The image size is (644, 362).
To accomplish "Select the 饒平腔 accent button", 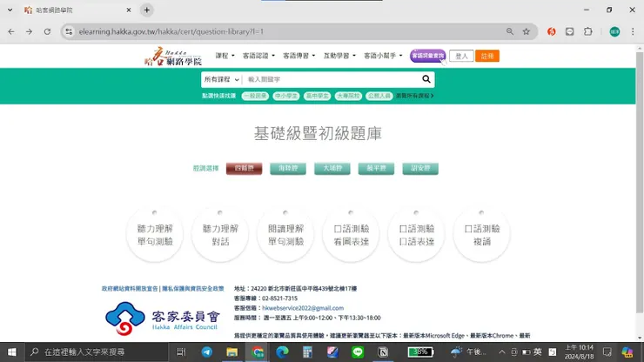I will click(x=376, y=169).
